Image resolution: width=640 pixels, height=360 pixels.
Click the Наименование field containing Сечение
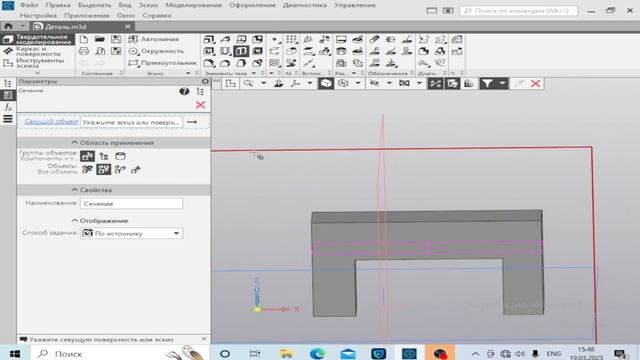pyautogui.click(x=131, y=203)
